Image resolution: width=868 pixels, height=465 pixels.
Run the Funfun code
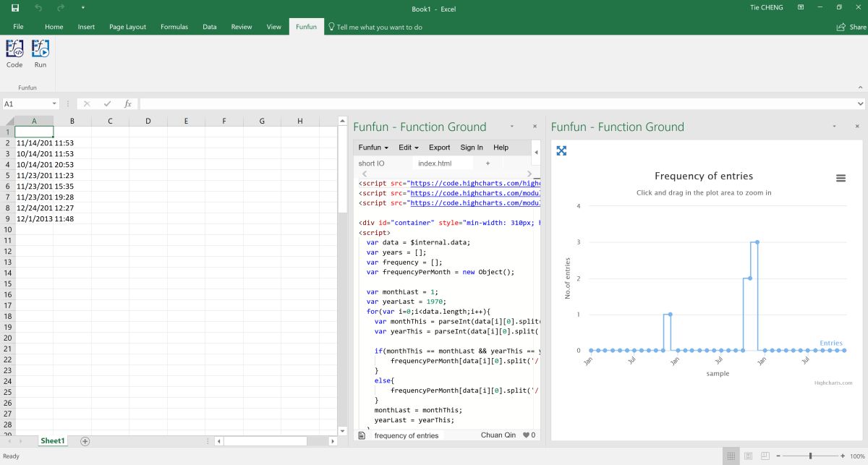[41, 54]
